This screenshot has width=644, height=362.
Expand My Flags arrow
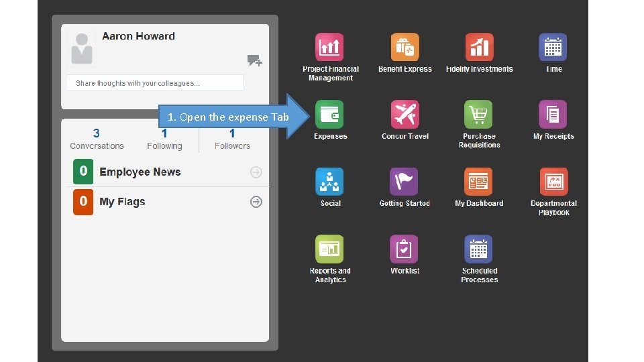pos(256,202)
